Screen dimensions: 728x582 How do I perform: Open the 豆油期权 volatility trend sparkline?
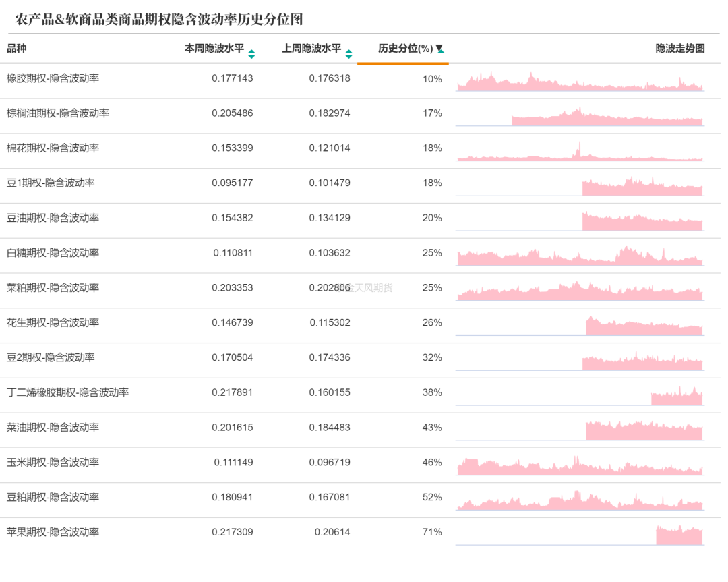tap(580, 221)
